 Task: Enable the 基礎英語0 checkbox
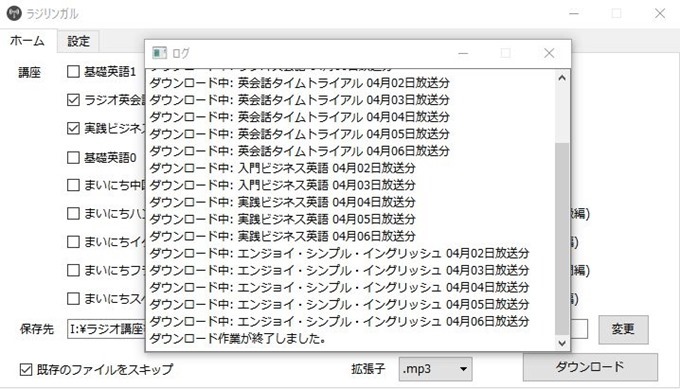click(x=73, y=157)
